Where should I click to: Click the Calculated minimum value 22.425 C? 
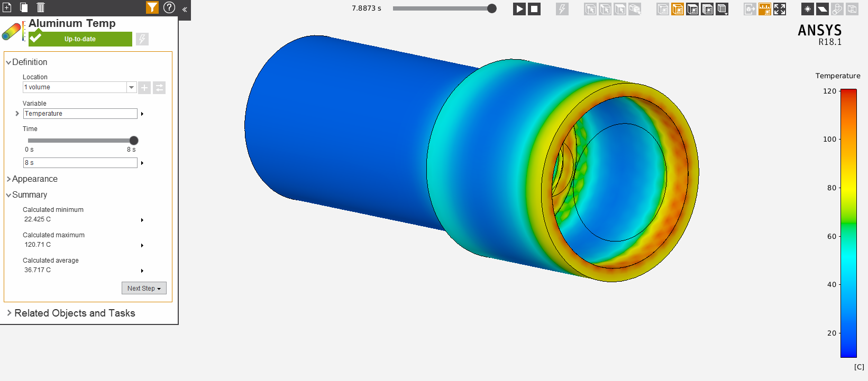coord(38,219)
